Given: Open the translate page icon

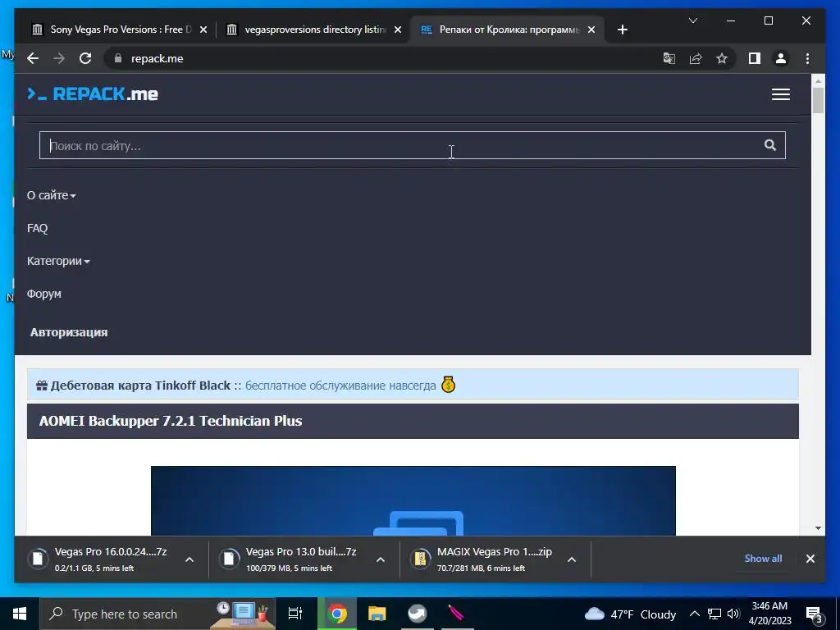Looking at the screenshot, I should [669, 58].
